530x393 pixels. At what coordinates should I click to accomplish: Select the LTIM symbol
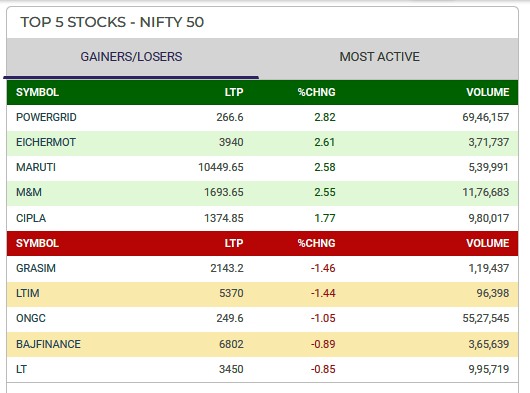28,293
